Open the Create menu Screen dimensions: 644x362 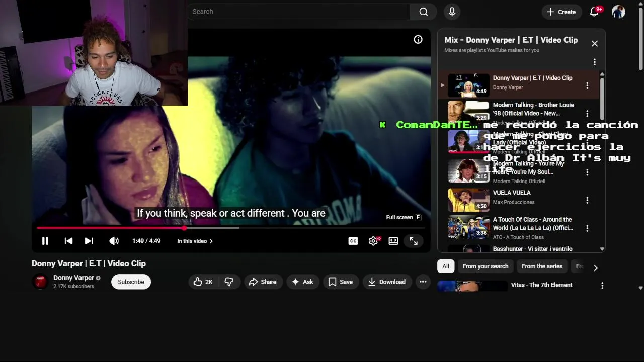click(561, 12)
